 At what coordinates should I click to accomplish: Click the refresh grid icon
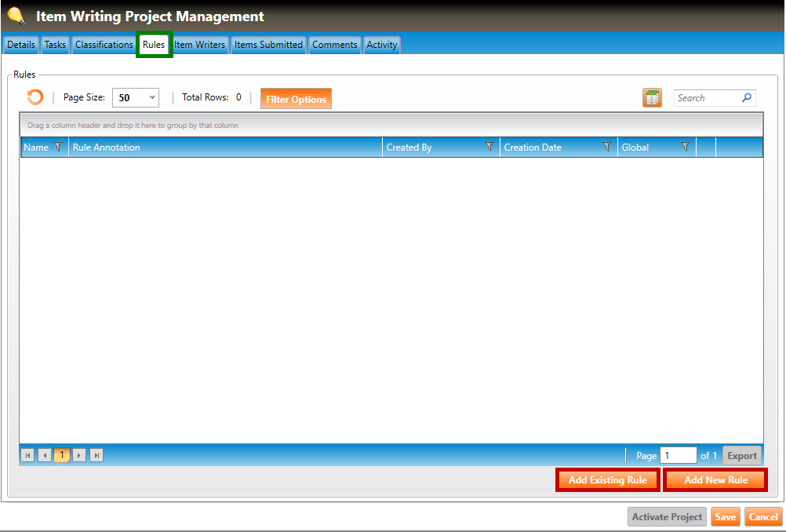coord(35,97)
